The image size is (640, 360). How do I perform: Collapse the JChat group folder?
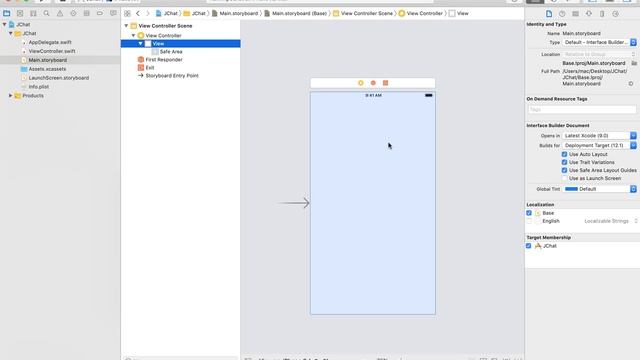tap(11, 33)
